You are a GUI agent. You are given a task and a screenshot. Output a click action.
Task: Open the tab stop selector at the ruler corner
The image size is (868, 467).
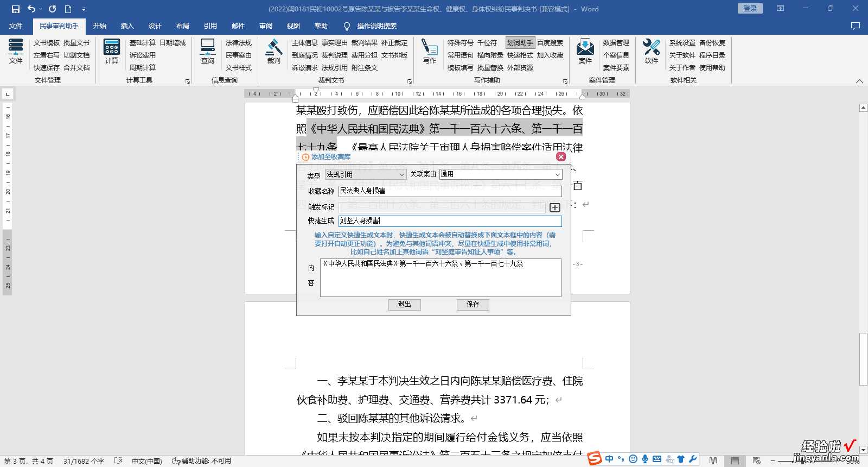[8, 94]
